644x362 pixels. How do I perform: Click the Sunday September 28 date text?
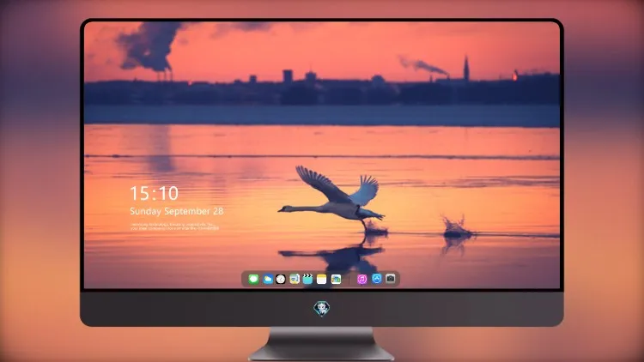[177, 211]
